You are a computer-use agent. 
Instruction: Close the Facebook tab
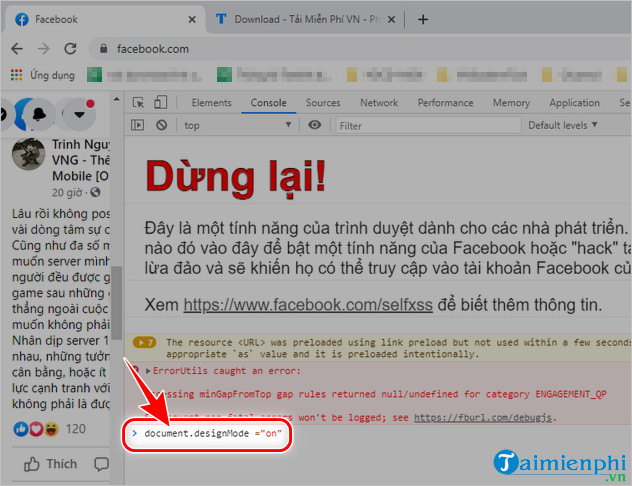pos(192,19)
